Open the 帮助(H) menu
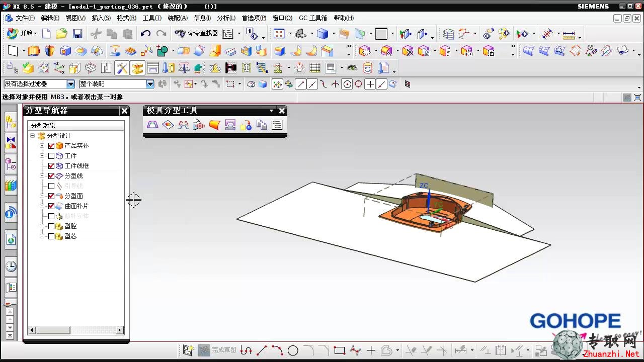644x362 pixels. 344,18
